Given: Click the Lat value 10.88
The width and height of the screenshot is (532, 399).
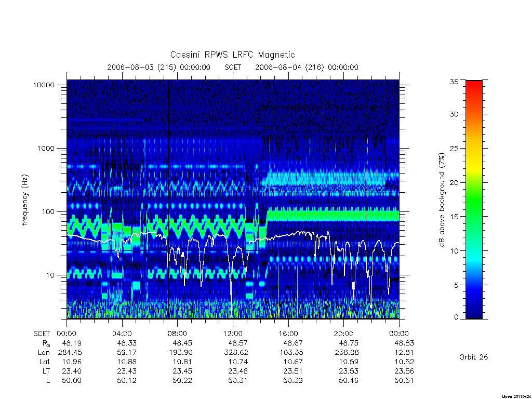Looking at the screenshot, I should point(127,362).
